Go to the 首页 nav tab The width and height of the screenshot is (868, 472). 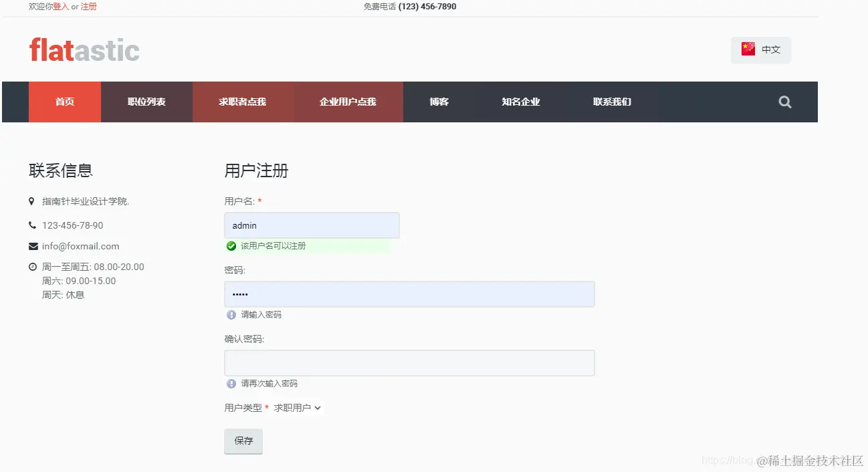(65, 102)
